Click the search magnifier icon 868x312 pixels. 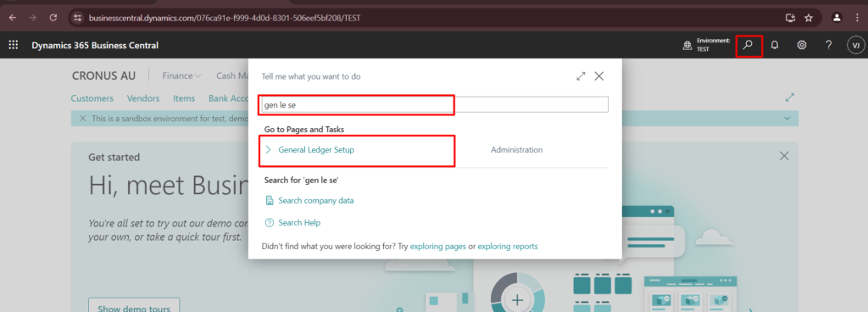pos(748,46)
